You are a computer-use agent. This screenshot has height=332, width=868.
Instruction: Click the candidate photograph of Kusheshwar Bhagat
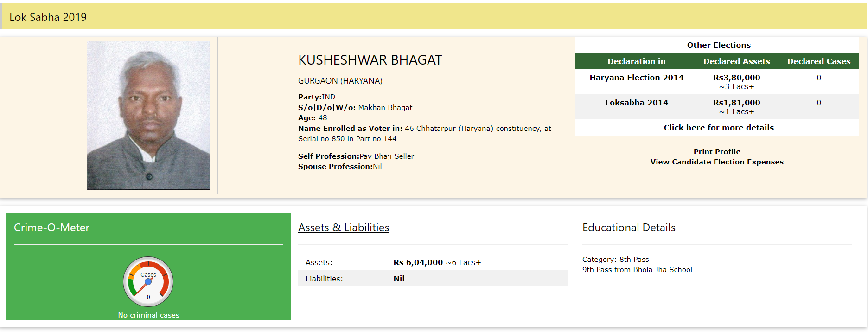tap(148, 115)
